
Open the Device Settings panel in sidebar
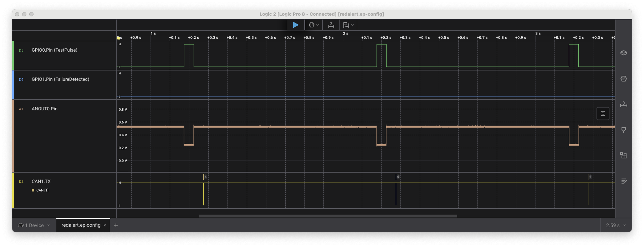[623, 53]
